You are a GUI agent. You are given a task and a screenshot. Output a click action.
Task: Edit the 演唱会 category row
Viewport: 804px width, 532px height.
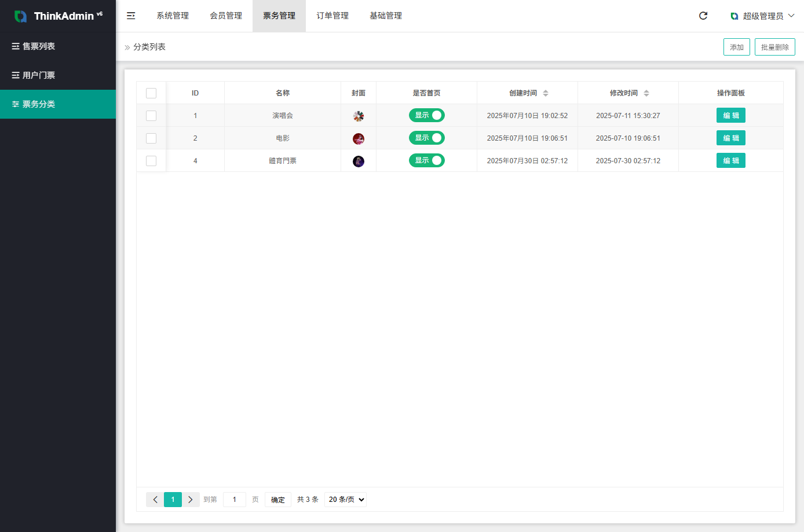(x=731, y=115)
